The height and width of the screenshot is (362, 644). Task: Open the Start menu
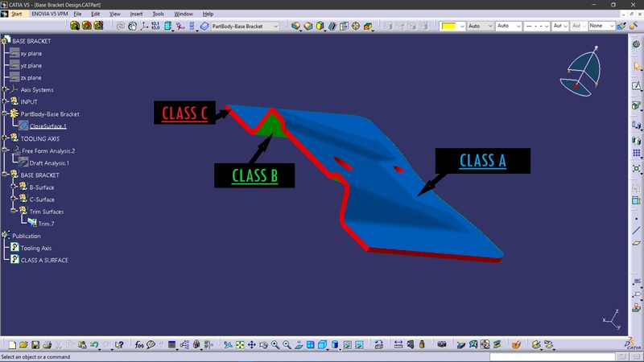(16, 14)
